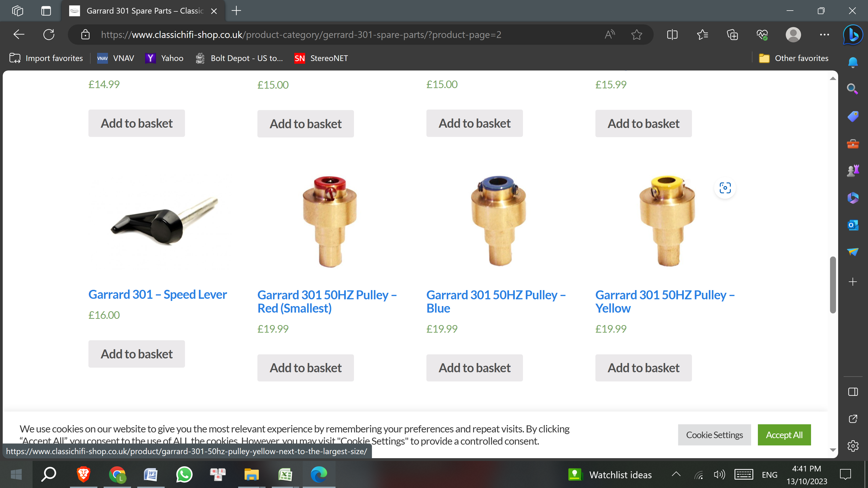Add the Red (Smallest) pulley to basket
The width and height of the screenshot is (868, 488).
(305, 368)
